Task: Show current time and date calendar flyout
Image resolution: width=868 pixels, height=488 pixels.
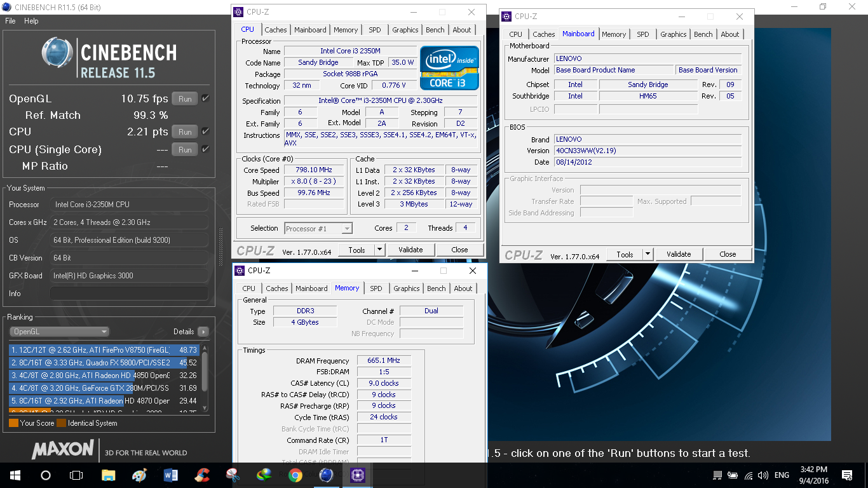Action: (x=815, y=475)
